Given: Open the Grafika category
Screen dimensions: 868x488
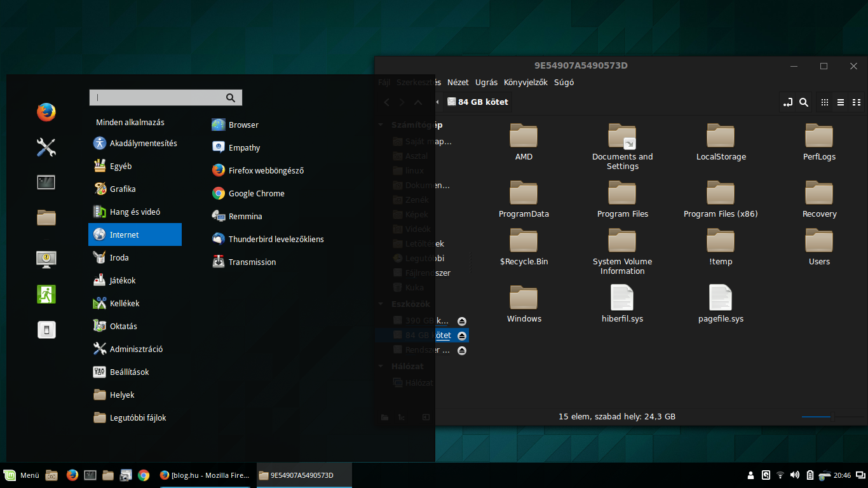Looking at the screenshot, I should coord(135,189).
